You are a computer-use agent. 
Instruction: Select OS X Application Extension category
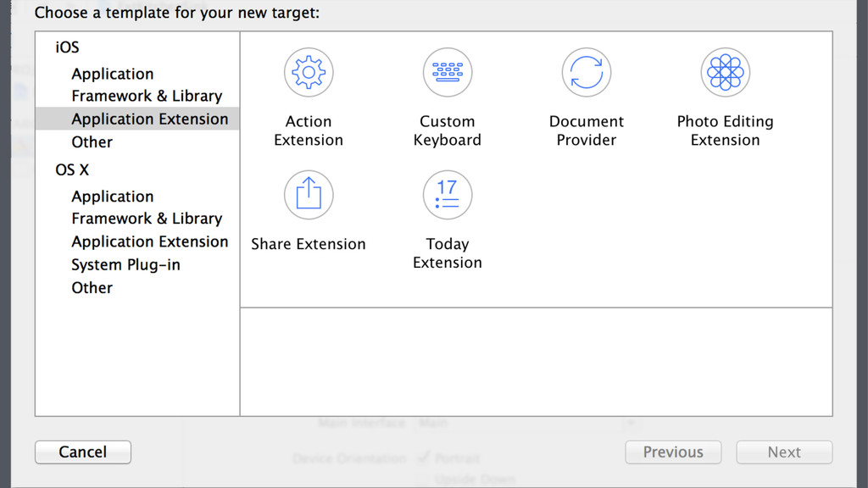tap(150, 242)
